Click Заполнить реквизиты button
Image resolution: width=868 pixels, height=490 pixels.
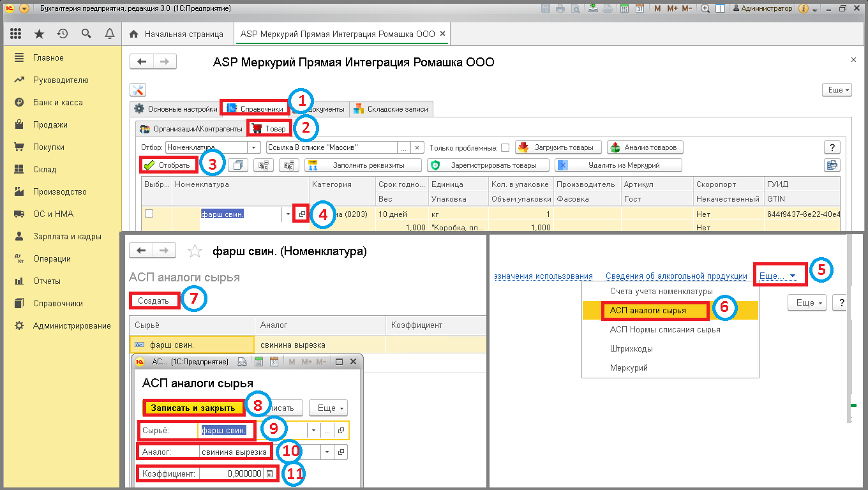pos(363,165)
